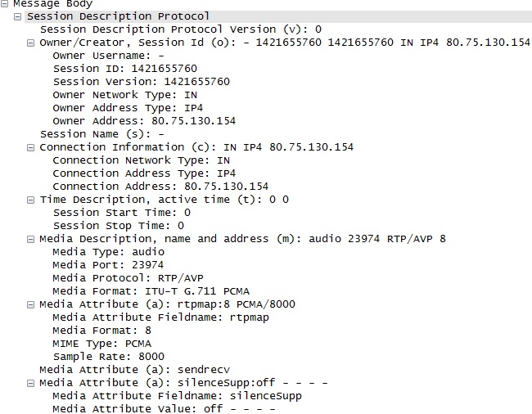Collapse the Connection Information (c) node

coord(30,148)
